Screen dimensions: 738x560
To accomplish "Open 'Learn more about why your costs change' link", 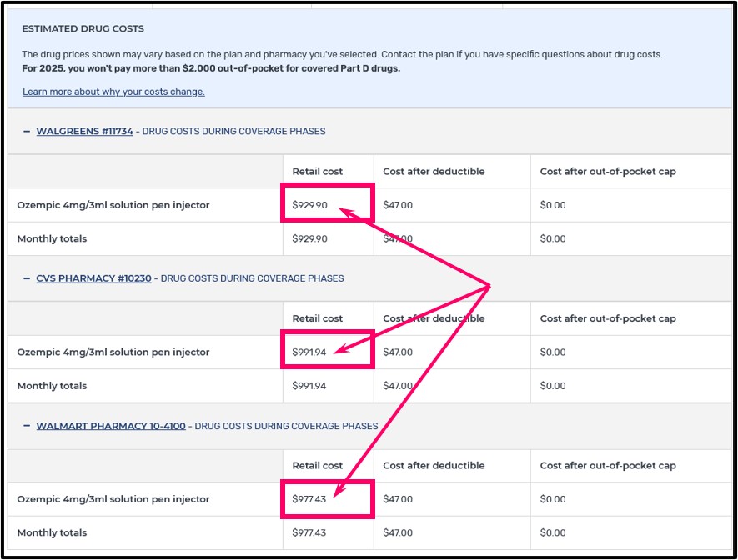I will coord(113,92).
